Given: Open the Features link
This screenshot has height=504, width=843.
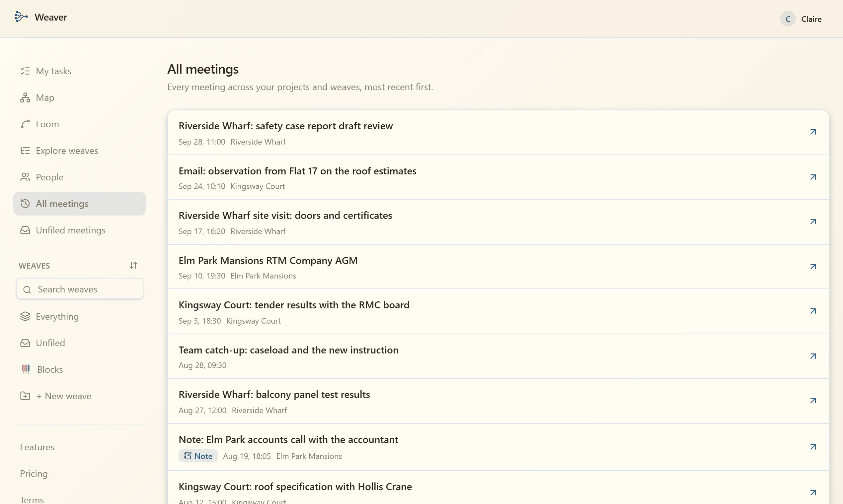Looking at the screenshot, I should (x=37, y=447).
